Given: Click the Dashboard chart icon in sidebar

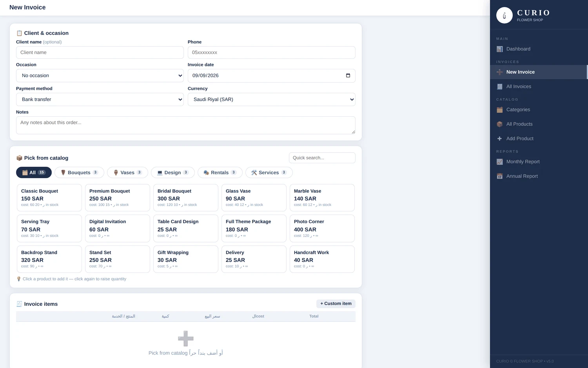Looking at the screenshot, I should (499, 49).
